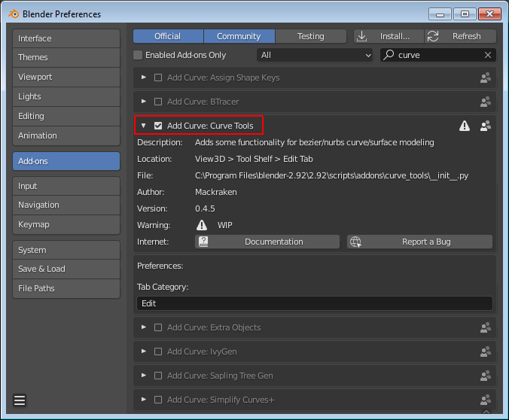Open Save & Load section
Viewport: 509px width, 420px height.
[x=66, y=269]
